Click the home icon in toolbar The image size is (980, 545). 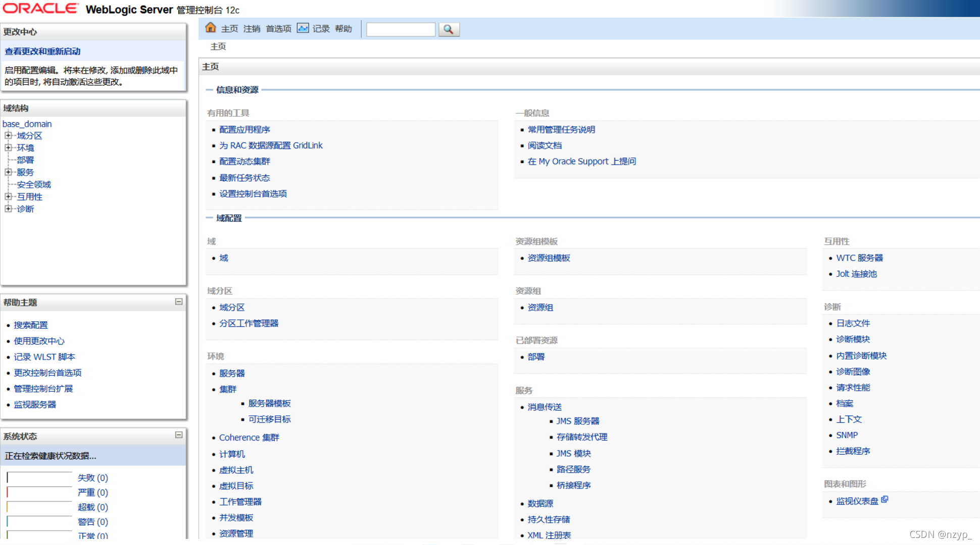click(x=211, y=28)
